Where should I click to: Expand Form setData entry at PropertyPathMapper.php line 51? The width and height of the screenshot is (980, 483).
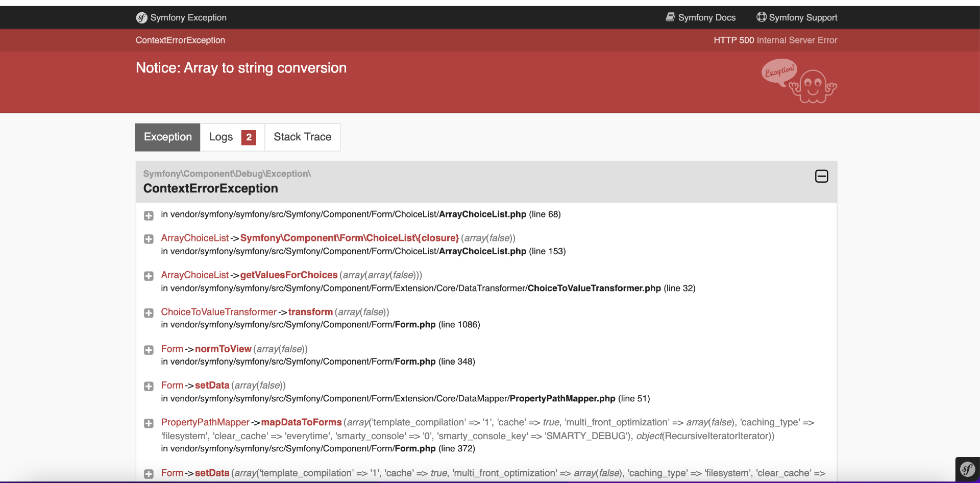[149, 387]
